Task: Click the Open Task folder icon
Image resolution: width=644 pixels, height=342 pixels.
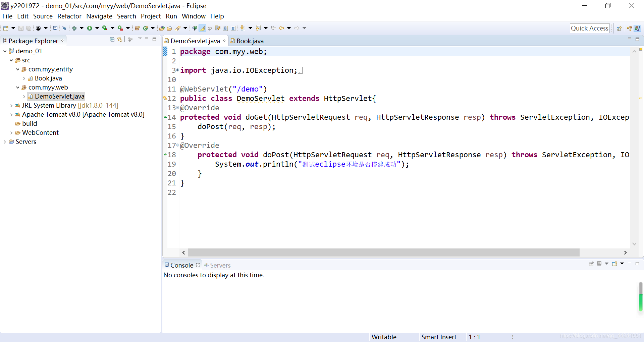Action: tap(170, 28)
